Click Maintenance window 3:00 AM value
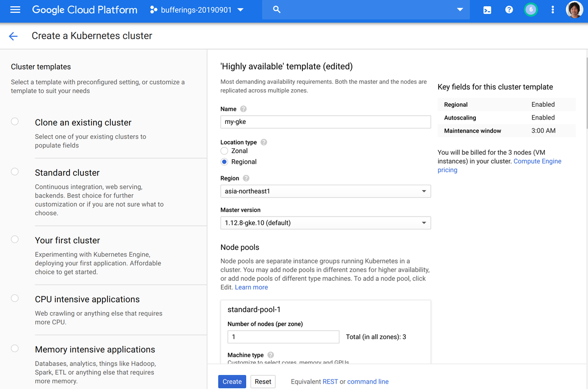This screenshot has width=588, height=389. click(x=543, y=131)
